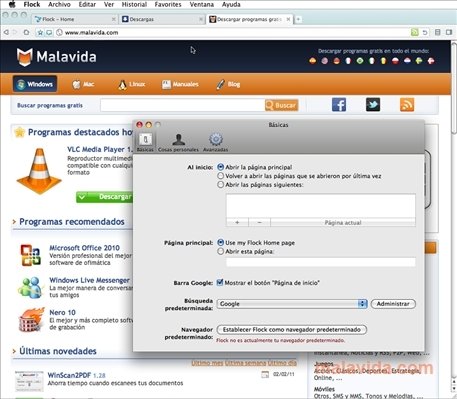
Task: Select the Spanish flag language icon
Action: pyautogui.click(x=312, y=61)
